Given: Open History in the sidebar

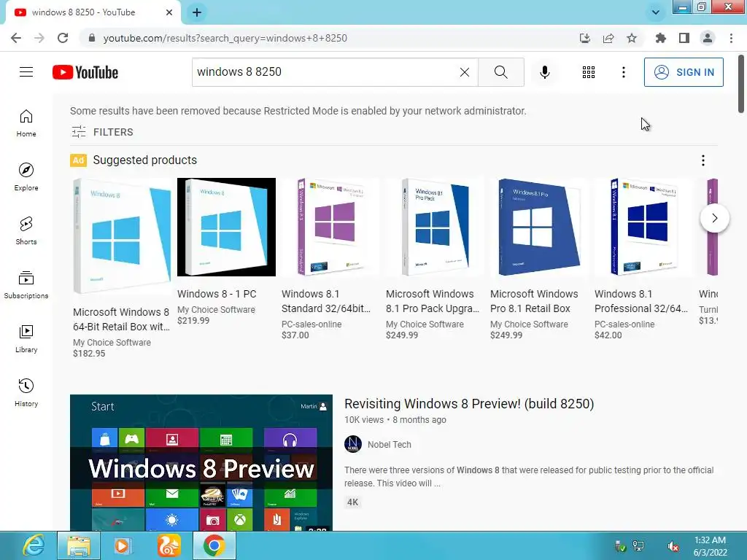Looking at the screenshot, I should (26, 392).
